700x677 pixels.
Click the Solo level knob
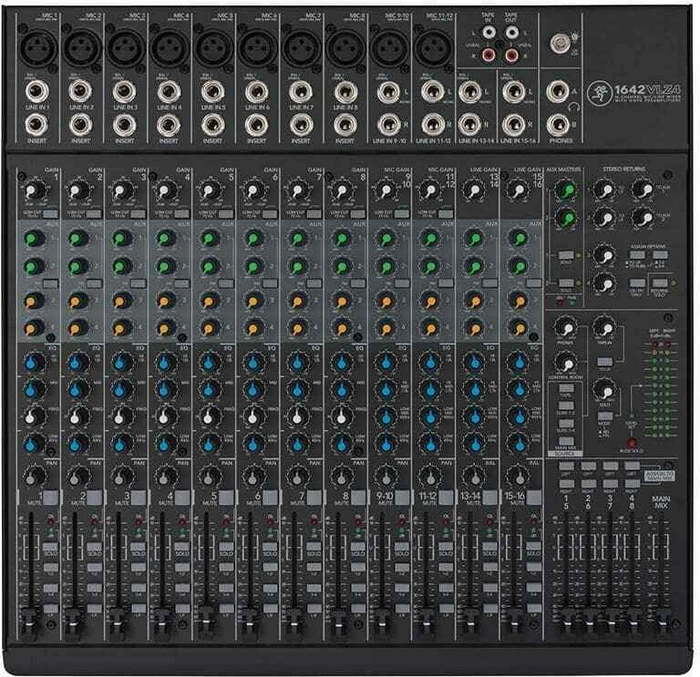point(604,391)
